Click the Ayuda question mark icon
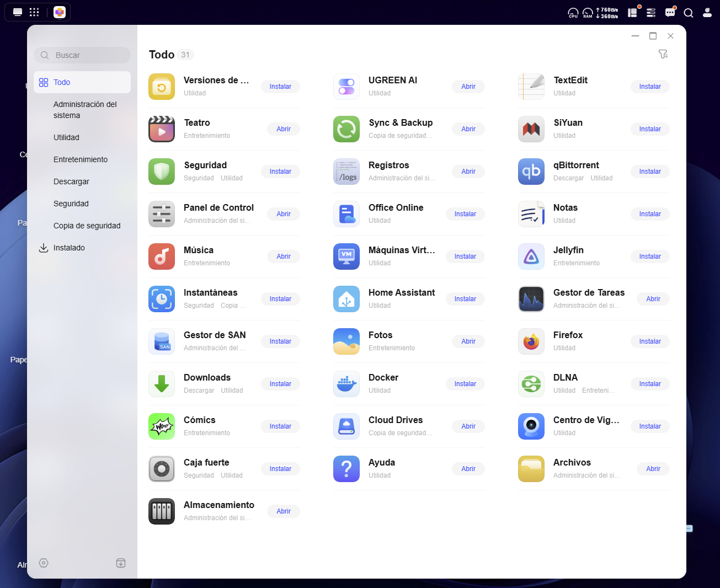720x588 pixels. (346, 469)
